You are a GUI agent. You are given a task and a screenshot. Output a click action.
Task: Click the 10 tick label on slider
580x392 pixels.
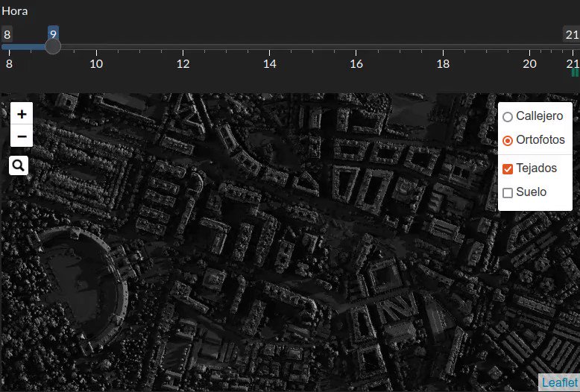point(96,64)
